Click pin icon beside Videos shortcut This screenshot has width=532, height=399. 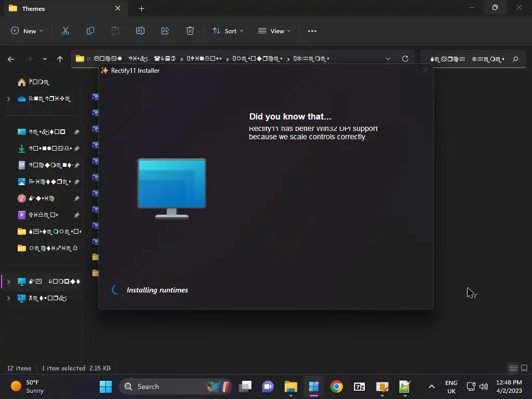coord(77,215)
